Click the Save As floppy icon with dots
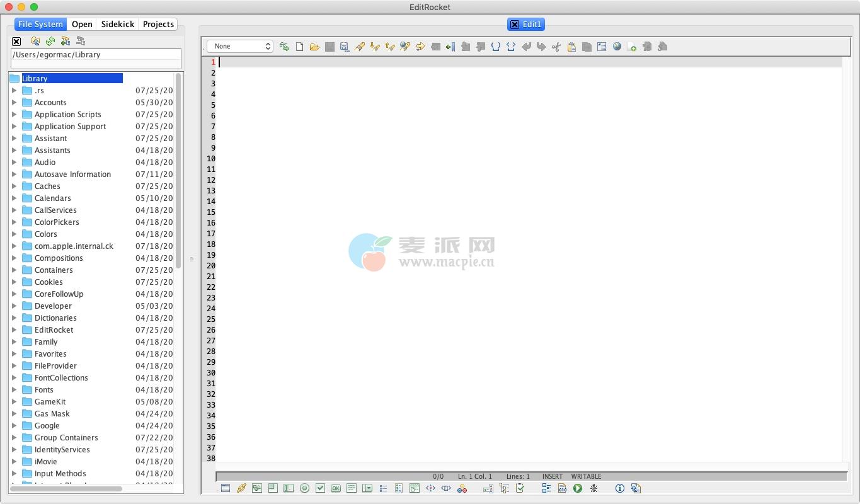860x504 pixels. [x=345, y=47]
